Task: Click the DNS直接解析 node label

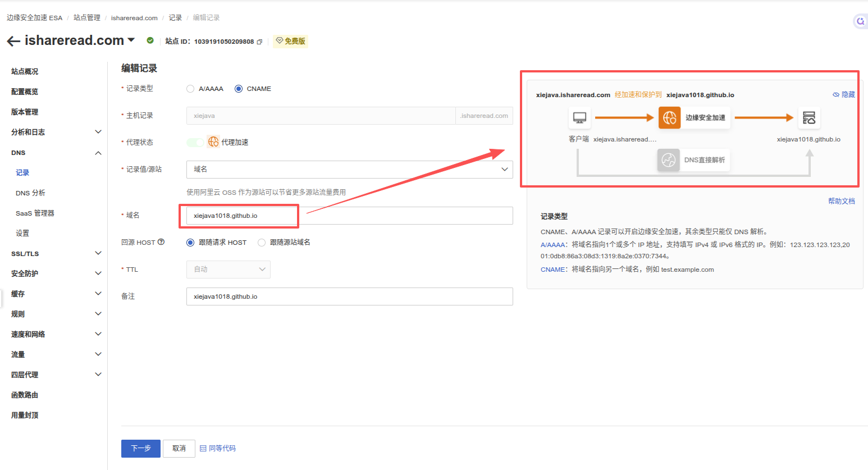Action: (x=705, y=160)
